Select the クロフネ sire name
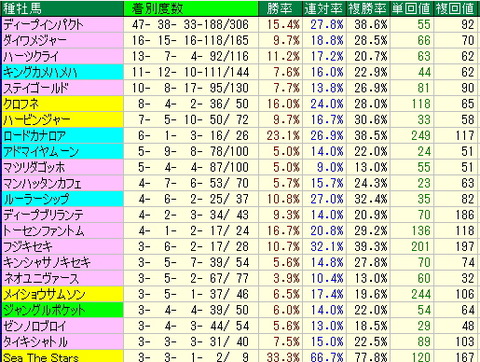Image resolution: width=480 pixels, height=362 pixels. click(x=21, y=104)
